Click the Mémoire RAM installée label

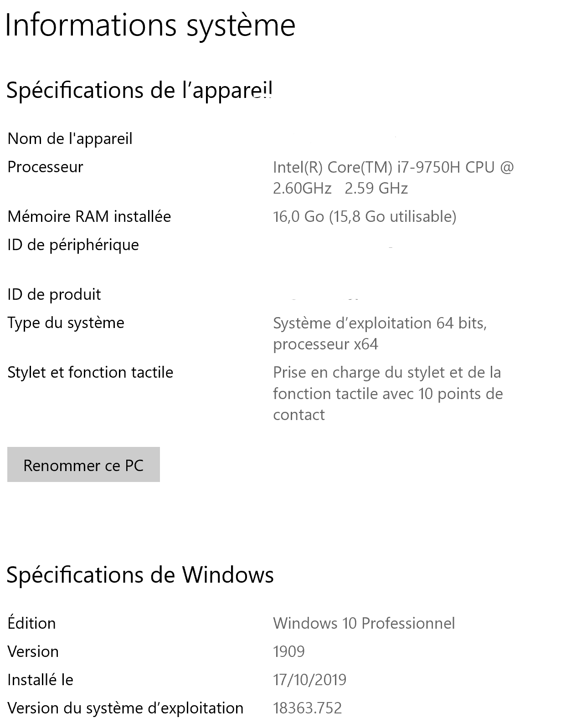click(89, 216)
